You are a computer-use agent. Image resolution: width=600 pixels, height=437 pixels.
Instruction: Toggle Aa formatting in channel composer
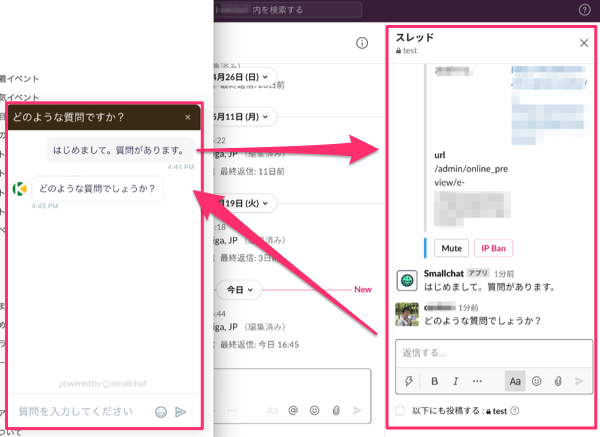[x=272, y=411]
